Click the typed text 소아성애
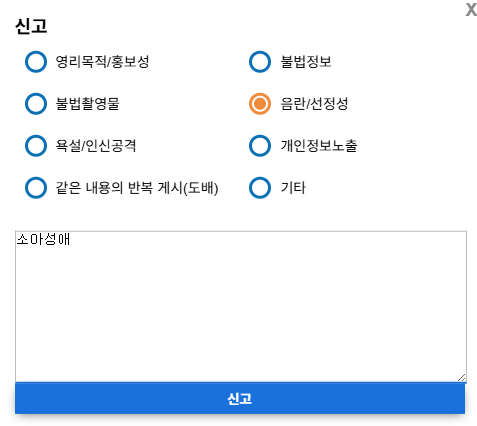The width and height of the screenshot is (477, 426). click(43, 239)
